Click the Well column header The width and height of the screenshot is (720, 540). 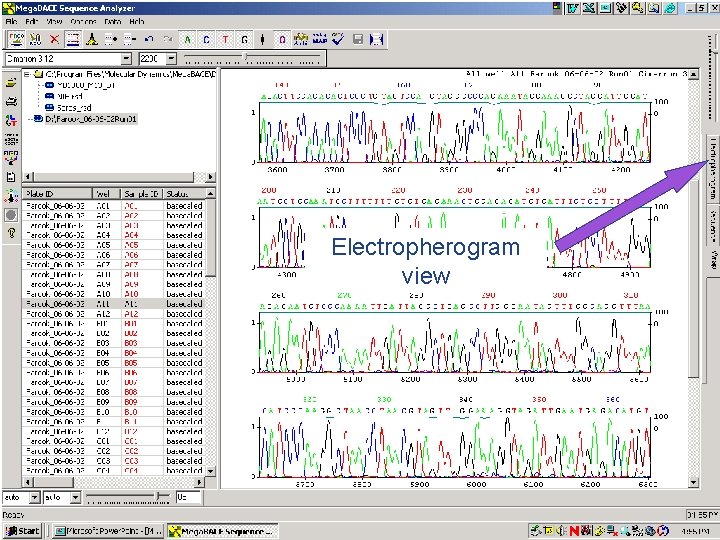pos(107,194)
